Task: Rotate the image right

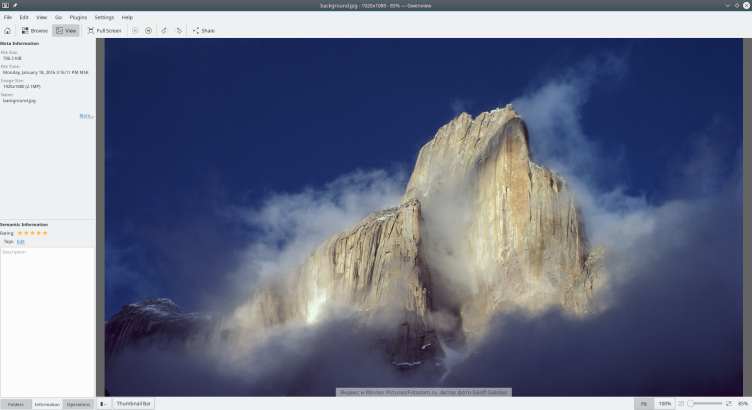Action: 179,31
